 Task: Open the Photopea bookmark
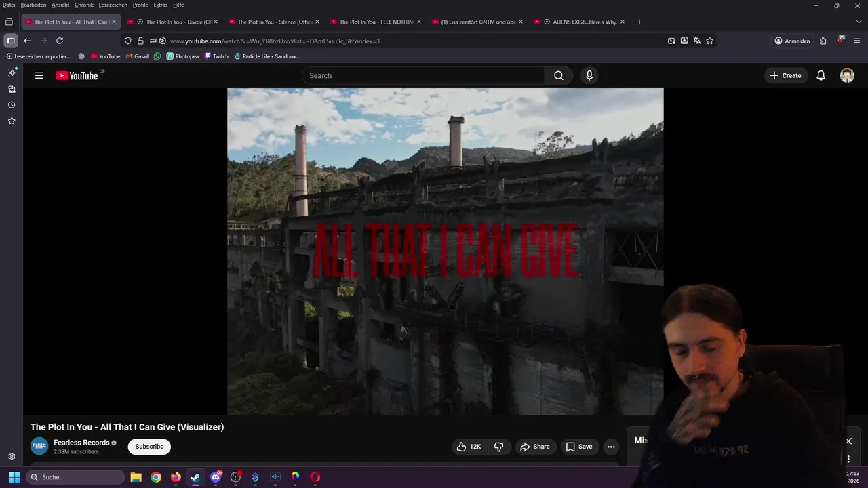tap(182, 56)
